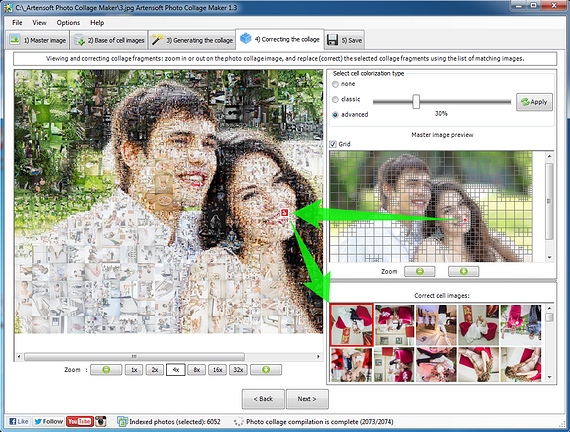Click the Apply colorization button
This screenshot has height=432, width=570.
534,102
